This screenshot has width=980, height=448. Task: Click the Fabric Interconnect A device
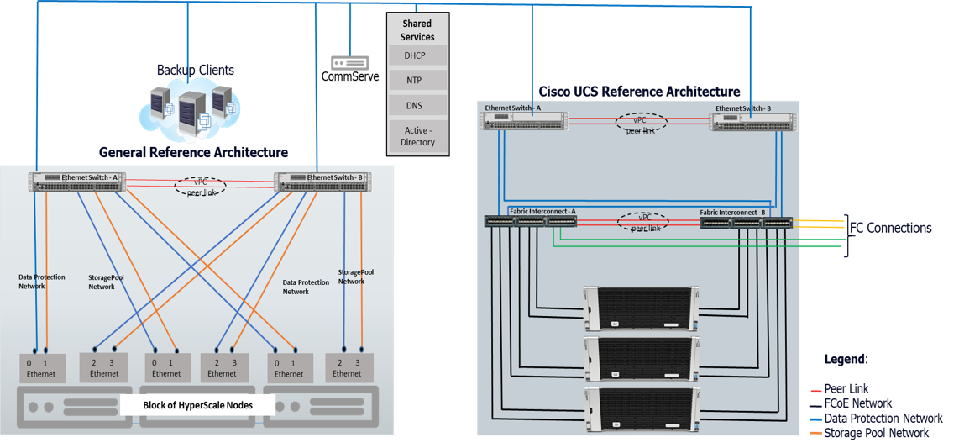pos(530,221)
